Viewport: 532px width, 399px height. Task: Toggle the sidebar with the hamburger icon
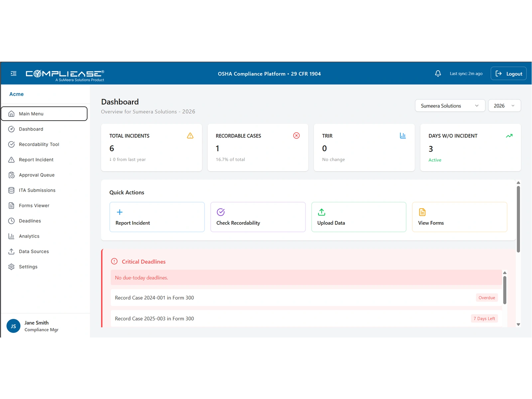tap(14, 73)
